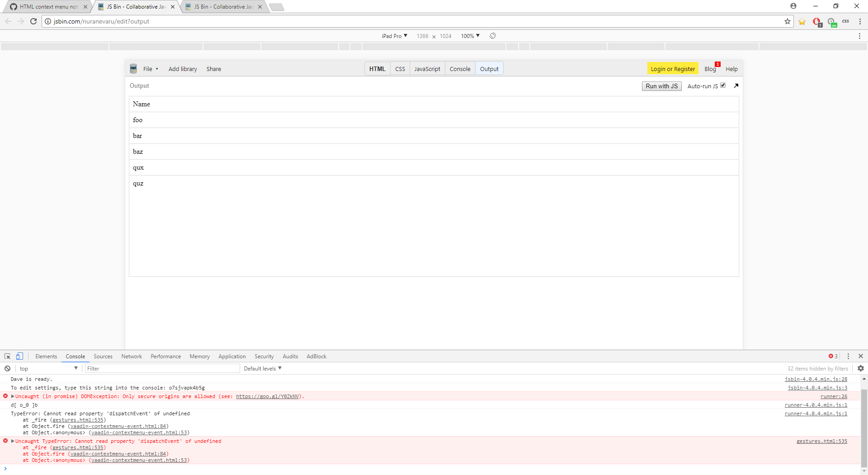This screenshot has width=868, height=475.
Task: Click Login or Register
Action: click(673, 69)
